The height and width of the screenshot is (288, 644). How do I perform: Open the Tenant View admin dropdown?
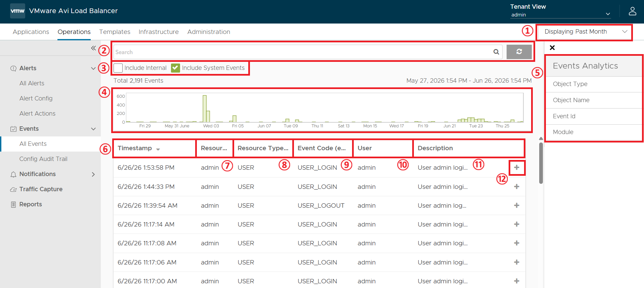560,14
